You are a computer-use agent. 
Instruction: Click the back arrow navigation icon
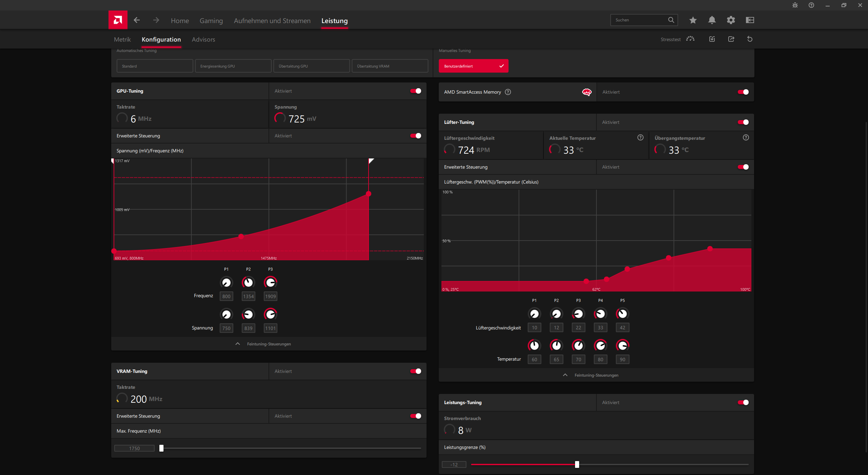point(137,20)
